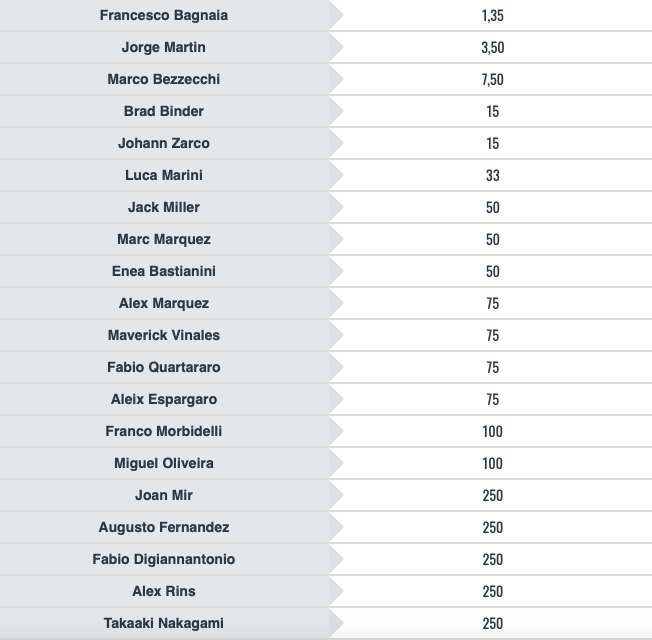Viewport: 652px width, 640px height.
Task: Select the Miguel Oliveira rider label
Action: [164, 463]
